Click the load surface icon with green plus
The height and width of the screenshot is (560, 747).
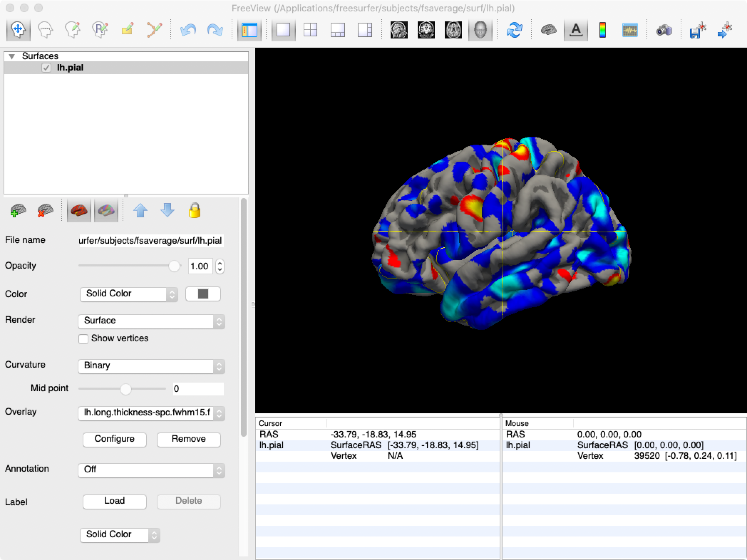pyautogui.click(x=18, y=211)
